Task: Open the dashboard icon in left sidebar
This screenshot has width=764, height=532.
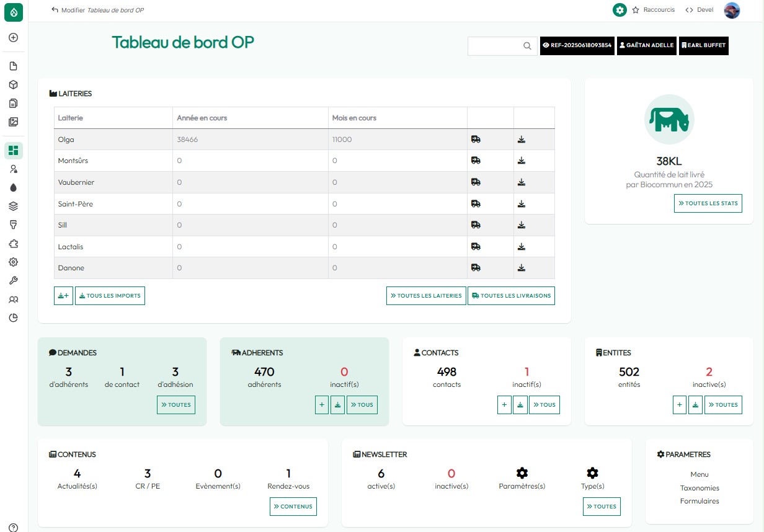Action: pos(14,150)
